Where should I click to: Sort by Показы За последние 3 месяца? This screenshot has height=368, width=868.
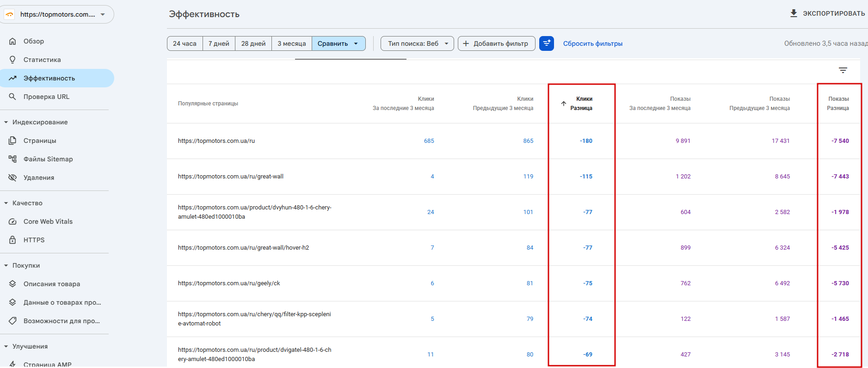[660, 104]
